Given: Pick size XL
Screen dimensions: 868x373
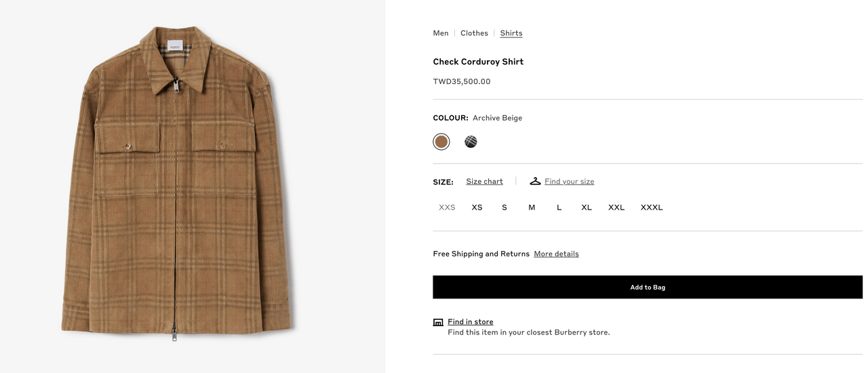Looking at the screenshot, I should coord(587,208).
